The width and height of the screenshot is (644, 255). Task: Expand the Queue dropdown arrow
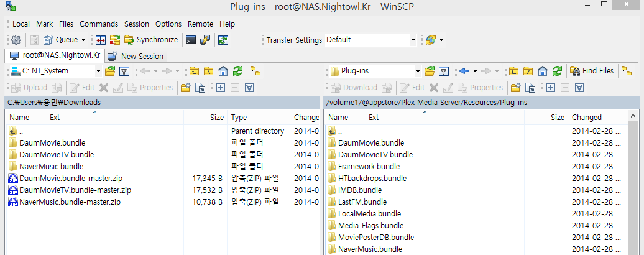(x=83, y=40)
